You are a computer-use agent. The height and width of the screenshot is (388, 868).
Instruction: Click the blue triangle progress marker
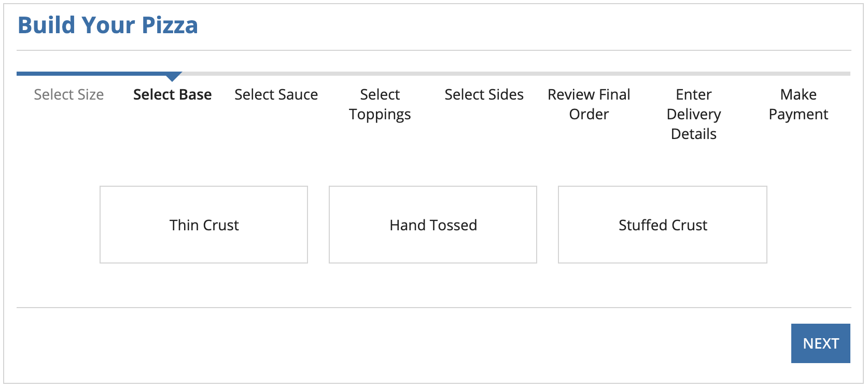[x=173, y=77]
